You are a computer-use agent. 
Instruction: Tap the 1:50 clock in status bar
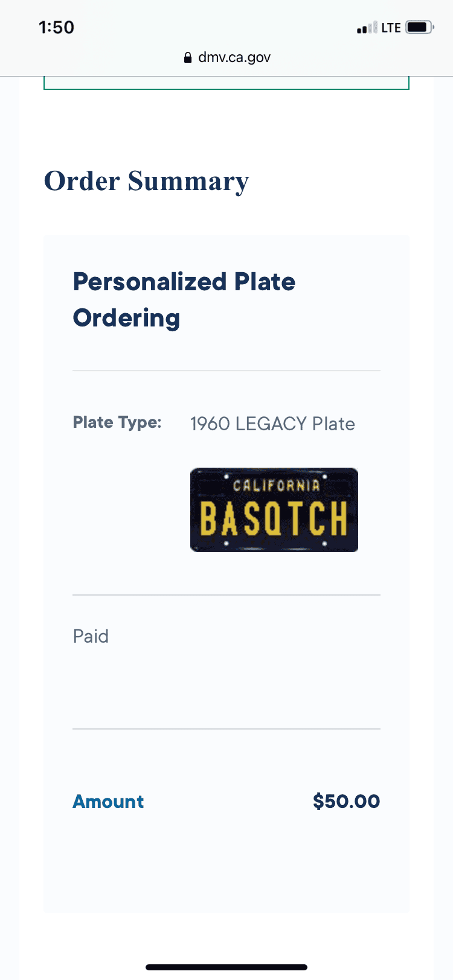coord(56,27)
